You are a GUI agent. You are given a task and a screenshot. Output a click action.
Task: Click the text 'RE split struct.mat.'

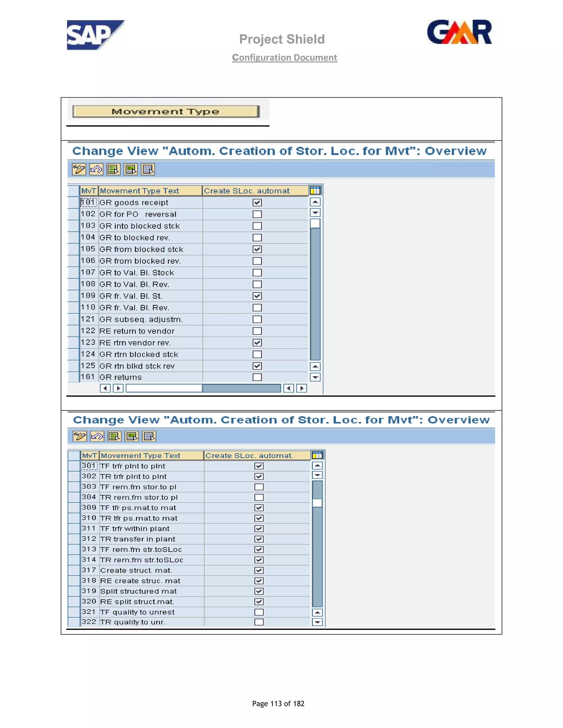tap(137, 602)
